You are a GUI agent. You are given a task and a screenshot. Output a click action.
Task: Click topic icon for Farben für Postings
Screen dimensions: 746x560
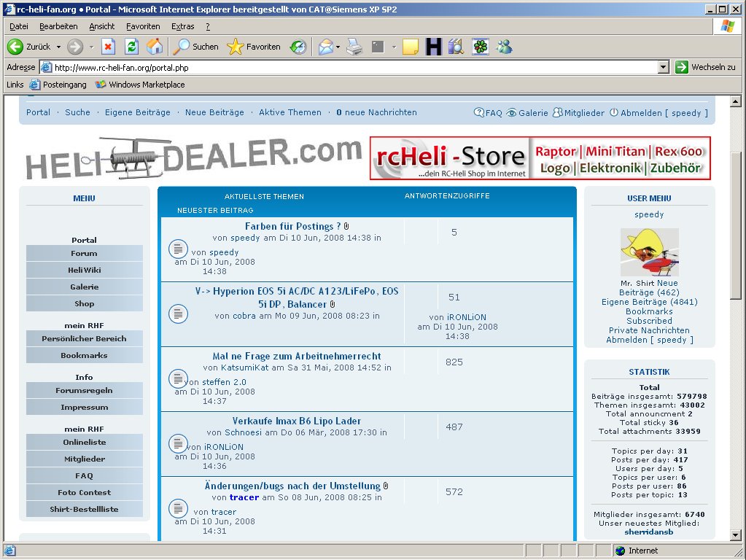(178, 249)
